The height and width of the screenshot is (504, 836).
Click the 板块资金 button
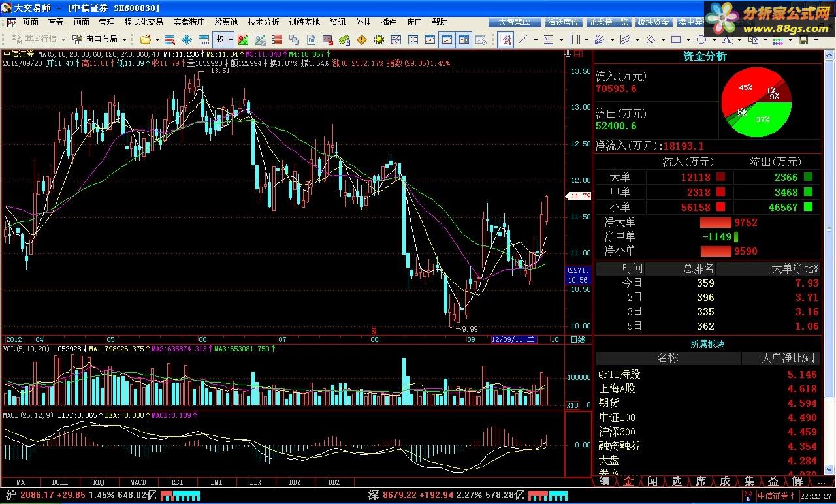coord(653,22)
